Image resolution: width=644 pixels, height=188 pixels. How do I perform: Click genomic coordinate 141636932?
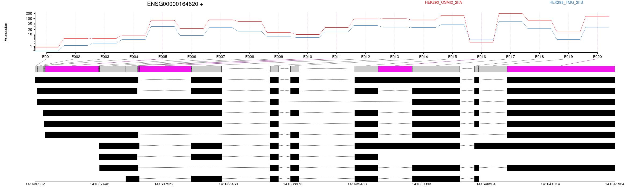click(x=35, y=184)
